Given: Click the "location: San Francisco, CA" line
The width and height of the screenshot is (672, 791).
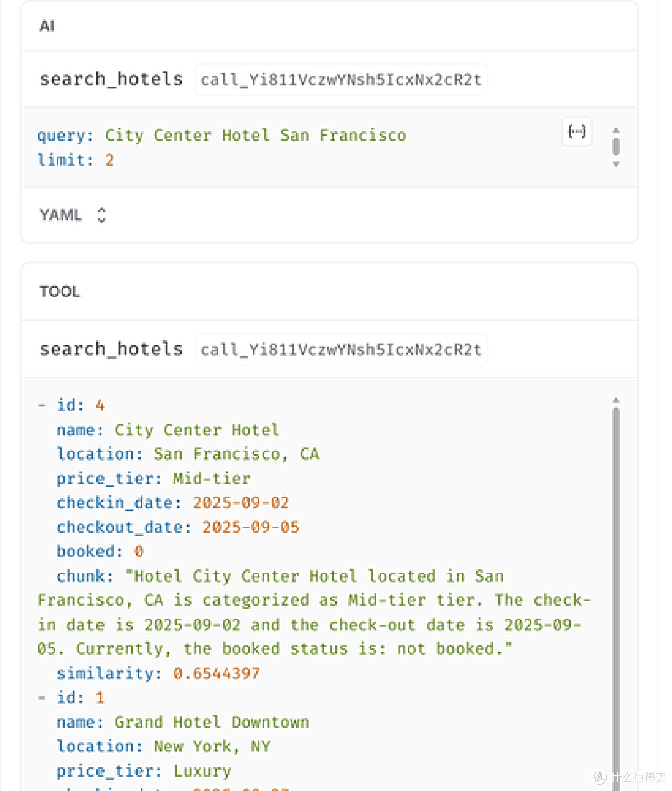Looking at the screenshot, I should pyautogui.click(x=188, y=454).
